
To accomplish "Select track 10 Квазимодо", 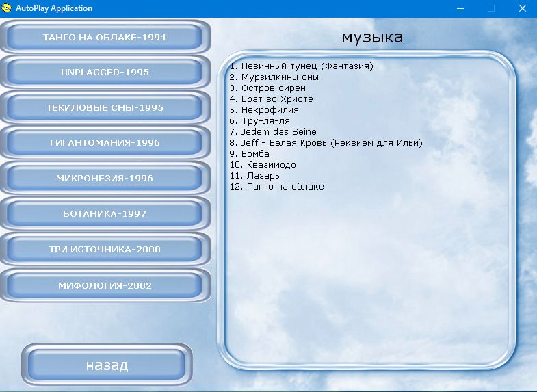I will click(263, 165).
